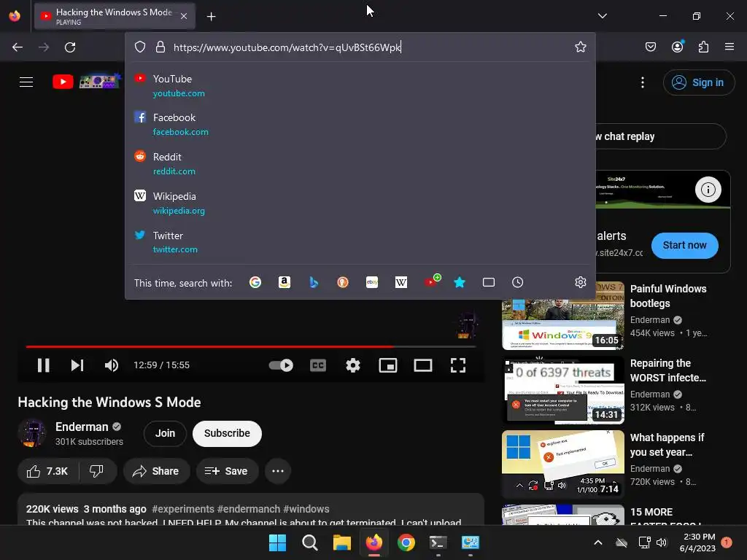
Task: Open Windows Start menu
Action: pyautogui.click(x=277, y=542)
